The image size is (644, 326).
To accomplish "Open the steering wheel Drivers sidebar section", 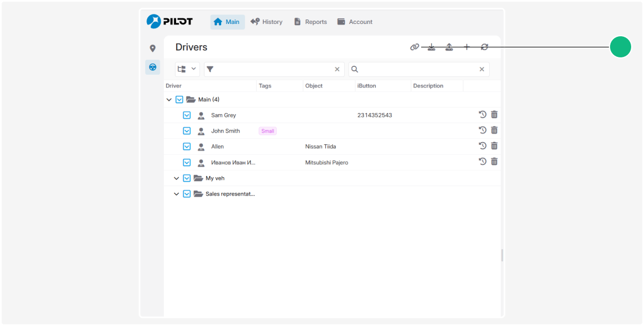I will pyautogui.click(x=153, y=67).
